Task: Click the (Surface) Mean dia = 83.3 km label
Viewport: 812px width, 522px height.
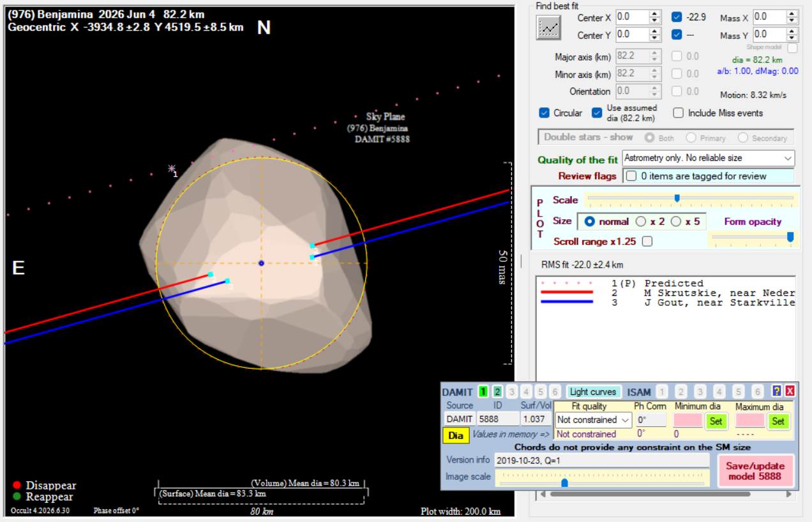Action: [x=213, y=493]
